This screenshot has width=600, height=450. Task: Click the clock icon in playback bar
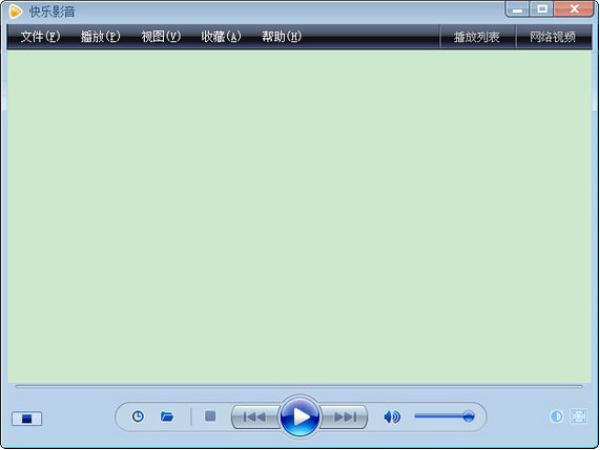[x=138, y=417]
